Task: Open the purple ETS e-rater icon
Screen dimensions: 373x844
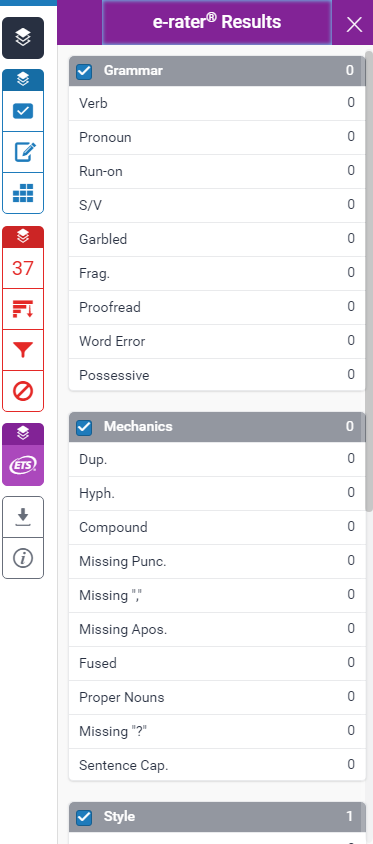Action: [23, 465]
